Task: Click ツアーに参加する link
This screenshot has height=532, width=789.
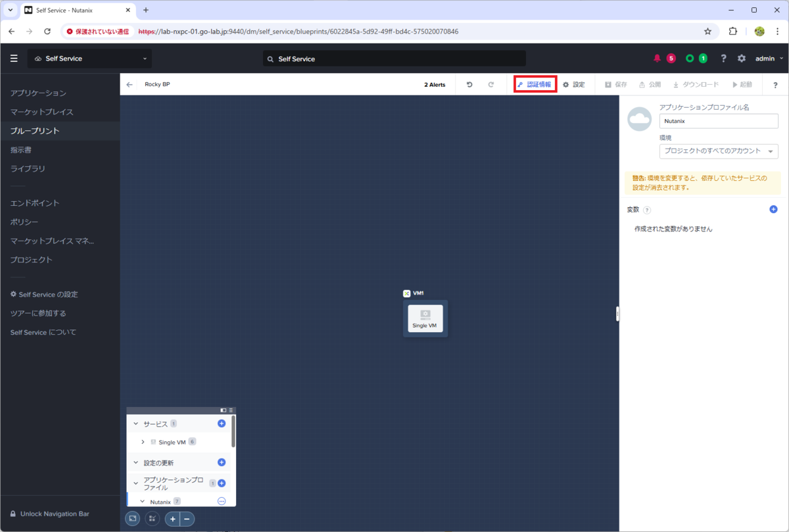Action: (38, 314)
